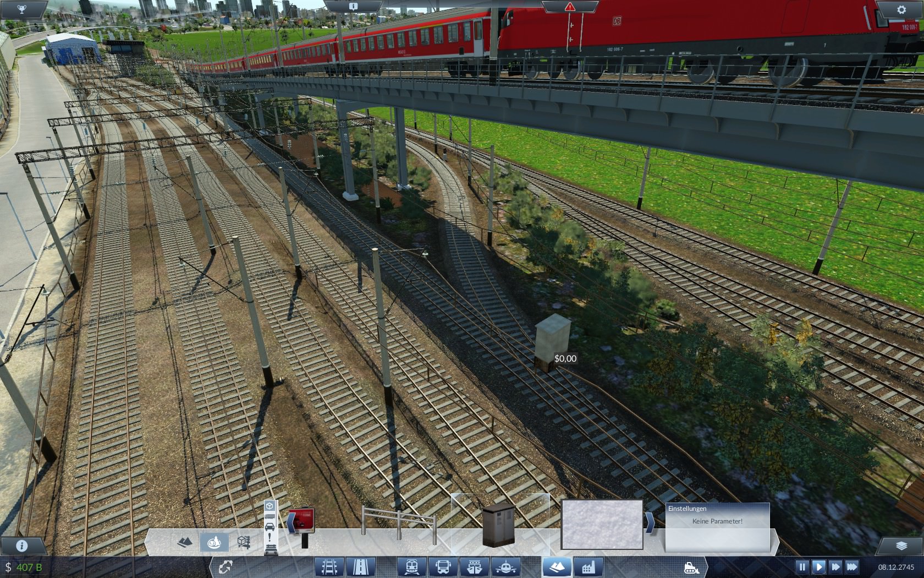Set game speed to triple fast forward
Screen dimensions: 924x578
[852, 566]
